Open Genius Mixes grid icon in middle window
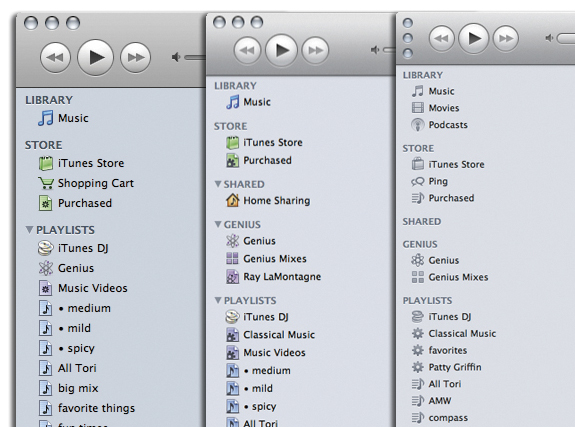This screenshot has height=427, width=575. click(232, 259)
